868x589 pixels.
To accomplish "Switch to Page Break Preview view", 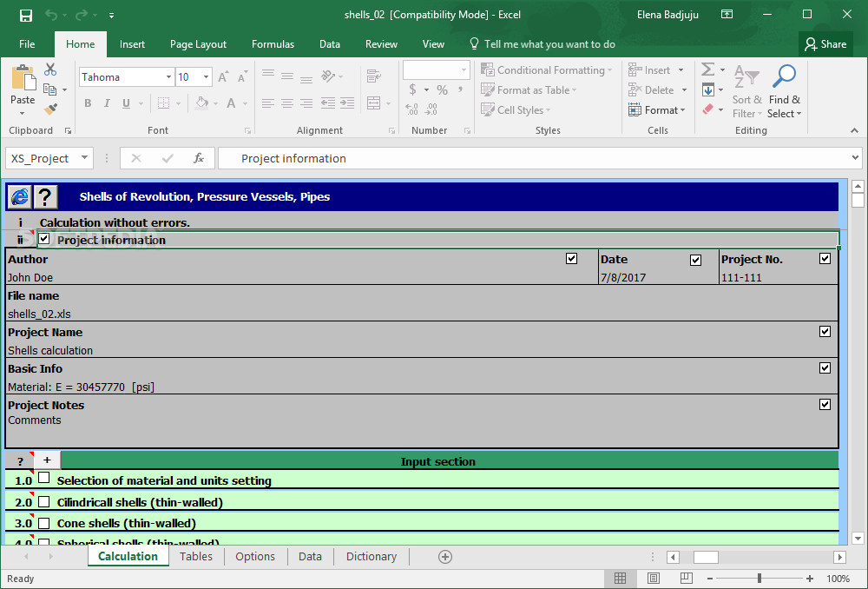I will 686,578.
